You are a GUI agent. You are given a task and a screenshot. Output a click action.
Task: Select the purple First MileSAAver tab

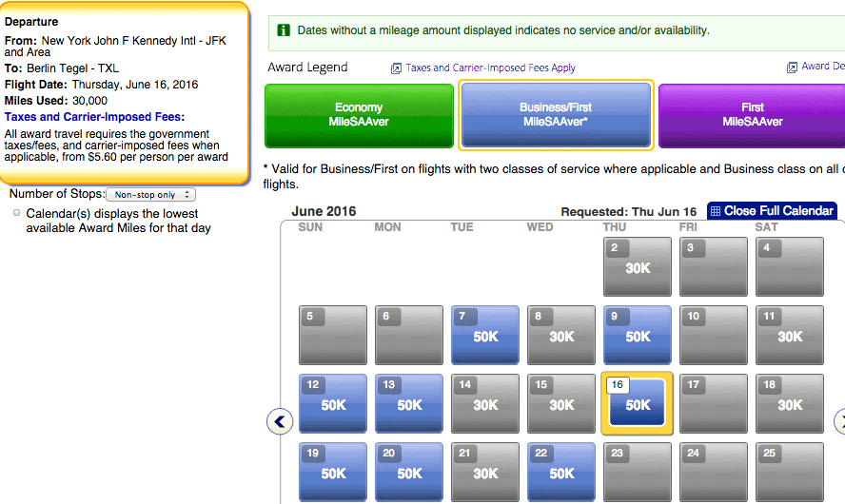coord(752,115)
